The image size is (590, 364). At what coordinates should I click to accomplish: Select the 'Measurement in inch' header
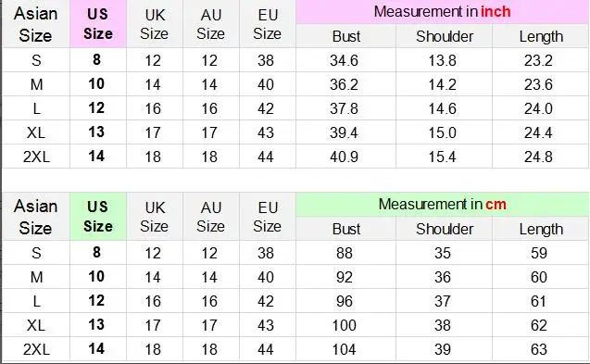click(442, 12)
